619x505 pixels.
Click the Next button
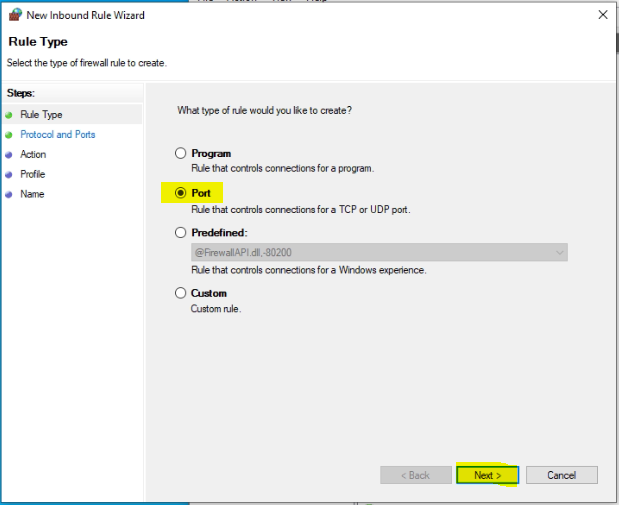click(488, 475)
